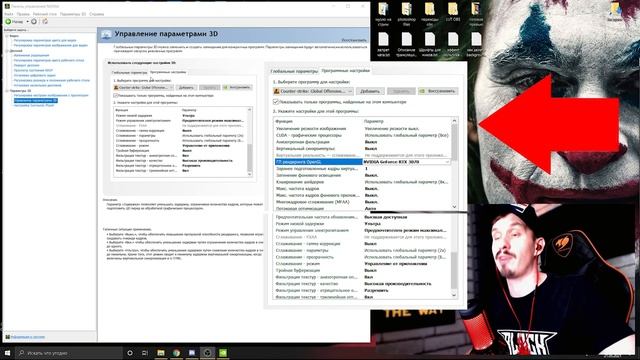640x360 pixels.
Task: Click Восстановить button in the small original panel
Action: click(237, 87)
